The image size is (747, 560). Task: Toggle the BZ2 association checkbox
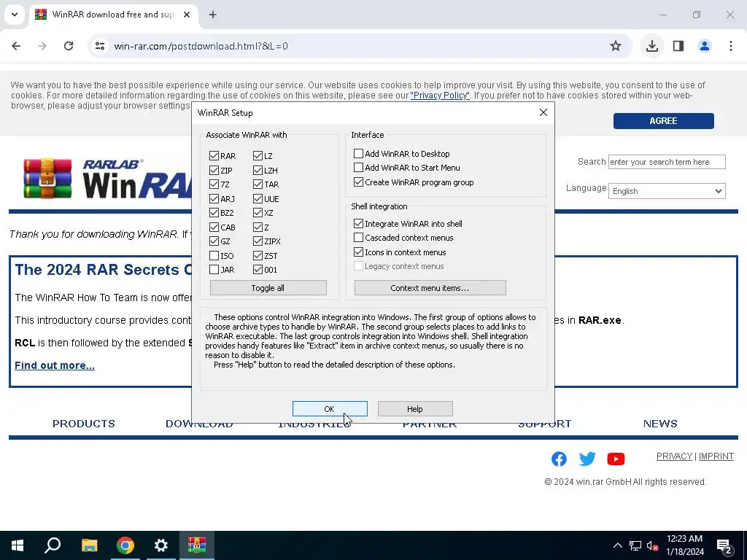coord(214,213)
